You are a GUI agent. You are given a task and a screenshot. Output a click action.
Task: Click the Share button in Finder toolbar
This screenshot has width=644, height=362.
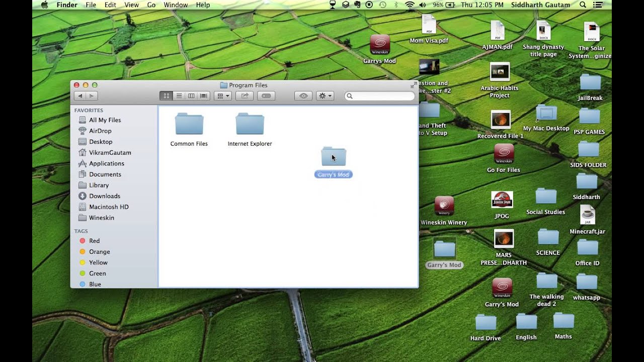[x=245, y=96]
